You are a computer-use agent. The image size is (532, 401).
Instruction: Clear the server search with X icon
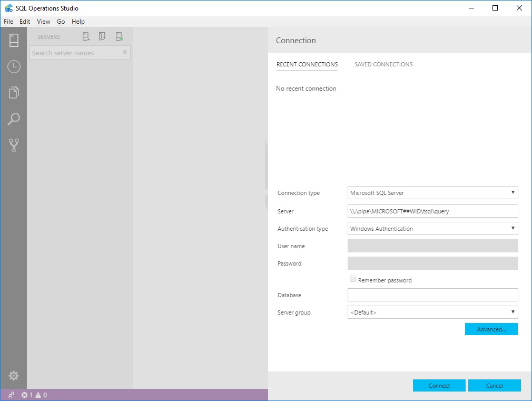tap(124, 52)
